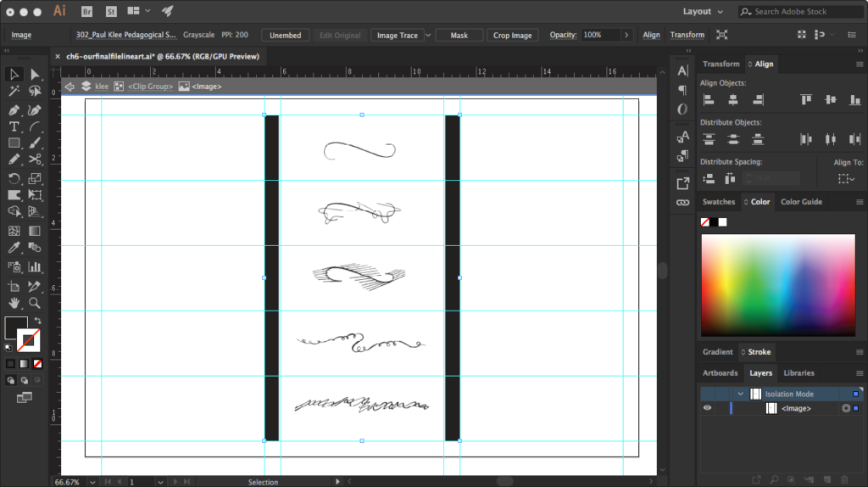Select the Hand tool

[14, 303]
